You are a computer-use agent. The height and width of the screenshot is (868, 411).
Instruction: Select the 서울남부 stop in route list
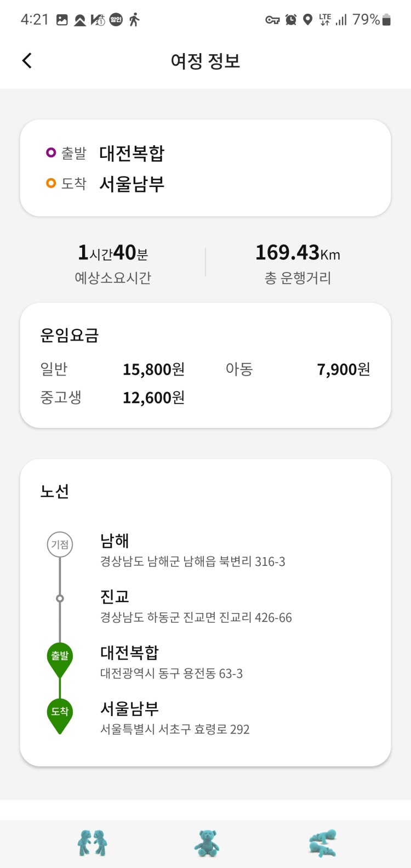[x=174, y=718]
